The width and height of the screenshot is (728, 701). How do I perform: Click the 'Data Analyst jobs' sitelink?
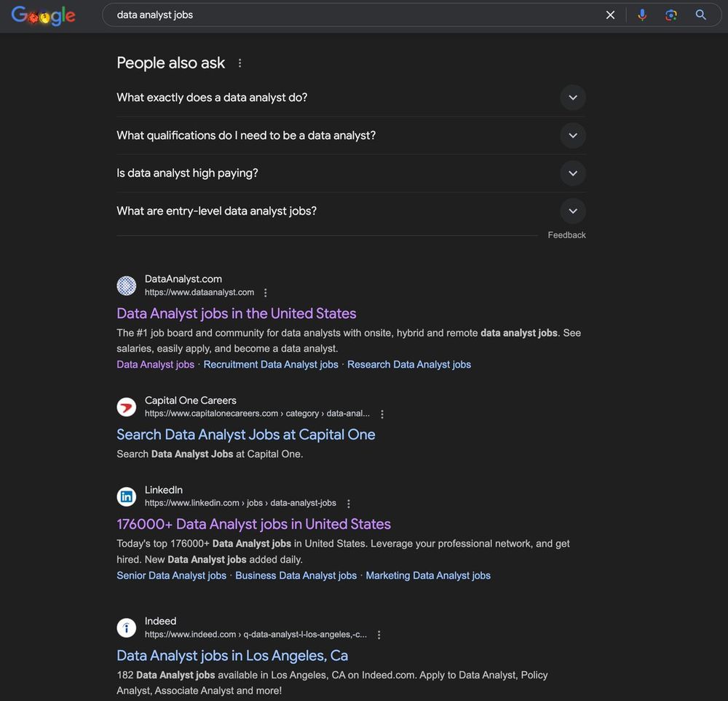pos(156,365)
